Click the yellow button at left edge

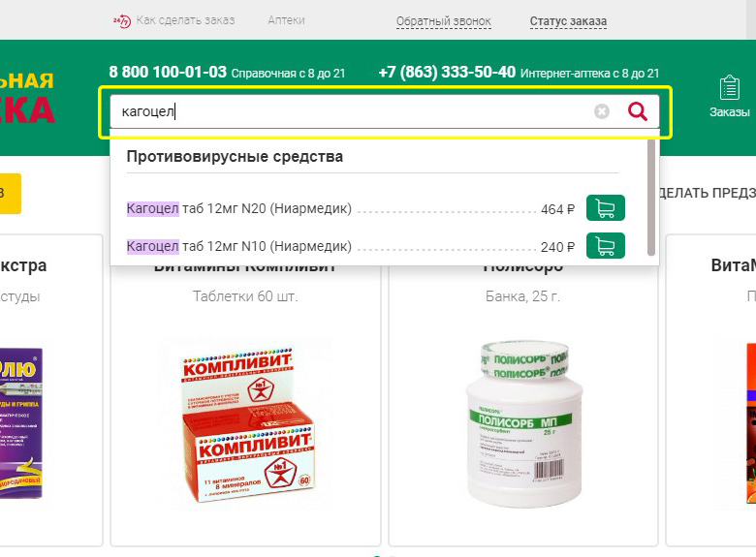tap(10, 193)
